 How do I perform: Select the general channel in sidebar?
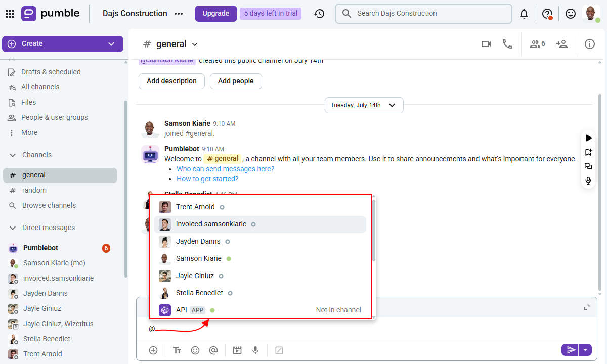coord(60,175)
